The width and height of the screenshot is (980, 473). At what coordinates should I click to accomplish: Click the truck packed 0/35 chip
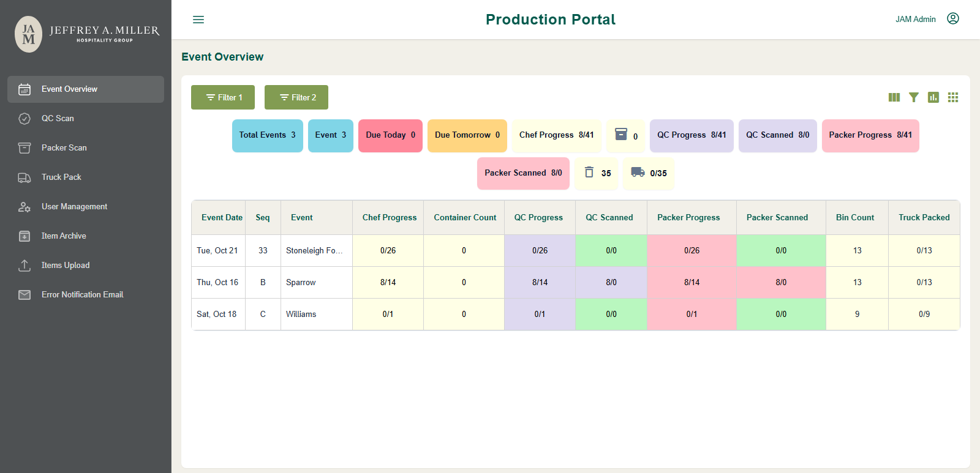tap(649, 173)
